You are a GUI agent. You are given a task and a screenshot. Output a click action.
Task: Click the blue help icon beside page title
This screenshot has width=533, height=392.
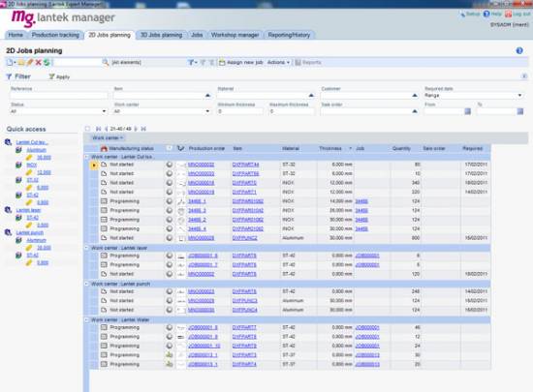point(519,50)
